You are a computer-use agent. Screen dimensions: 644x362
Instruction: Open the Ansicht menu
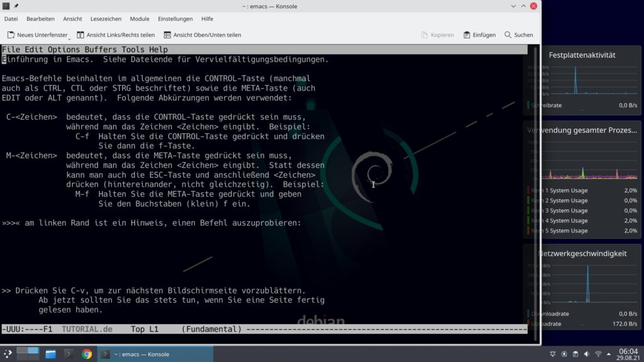click(72, 19)
